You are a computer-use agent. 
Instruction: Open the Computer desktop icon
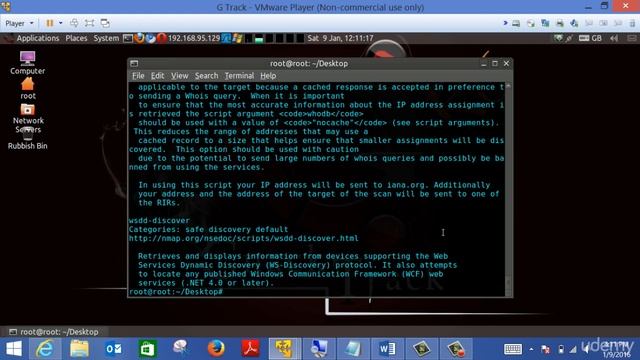pos(27,63)
